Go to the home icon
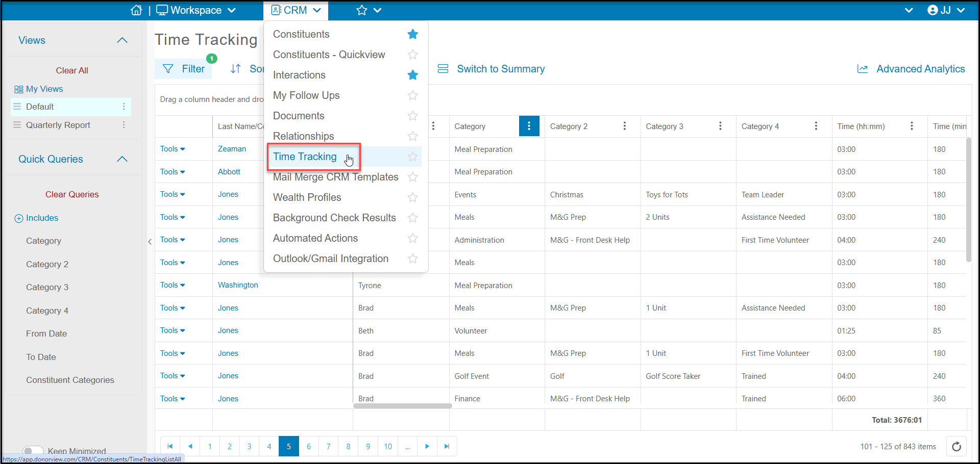Image resolution: width=980 pixels, height=464 pixels. pyautogui.click(x=136, y=10)
